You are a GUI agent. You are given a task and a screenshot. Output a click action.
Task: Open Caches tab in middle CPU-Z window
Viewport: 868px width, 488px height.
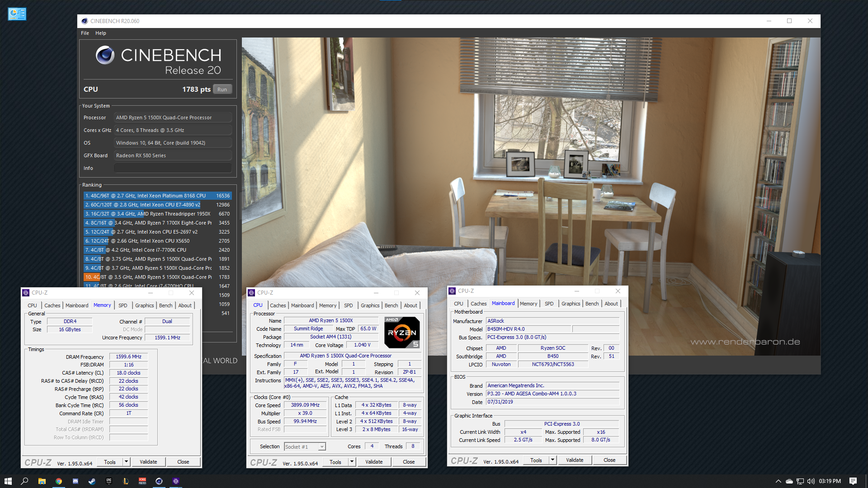278,305
